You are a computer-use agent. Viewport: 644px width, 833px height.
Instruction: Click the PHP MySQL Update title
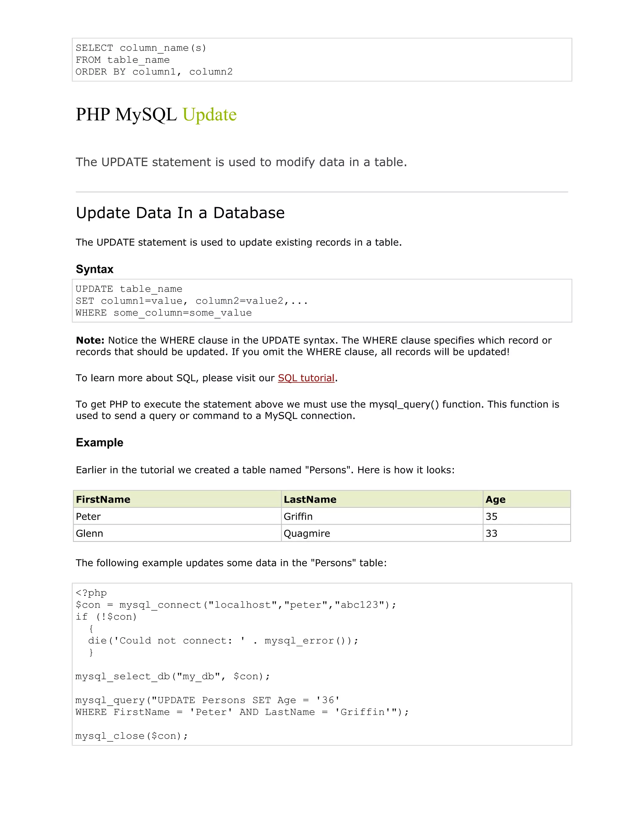(156, 114)
